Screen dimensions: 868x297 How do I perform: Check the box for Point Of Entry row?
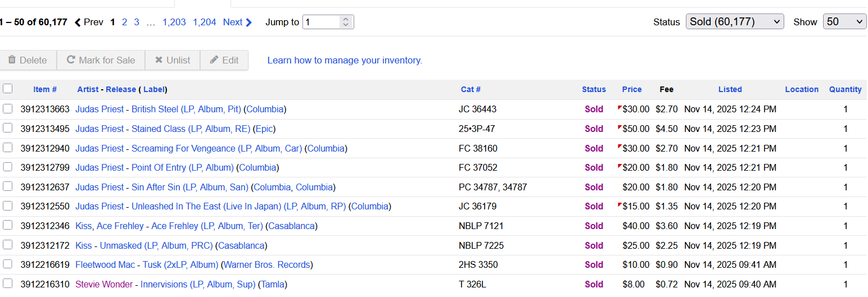click(7, 167)
